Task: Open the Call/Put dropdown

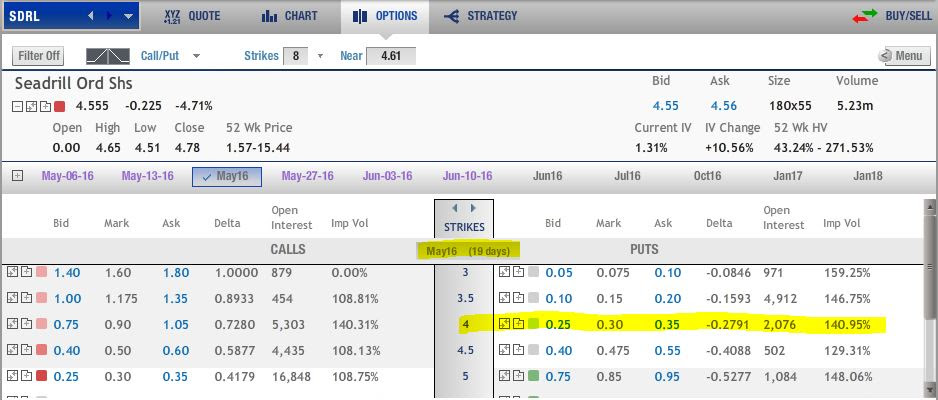Action: coord(196,56)
